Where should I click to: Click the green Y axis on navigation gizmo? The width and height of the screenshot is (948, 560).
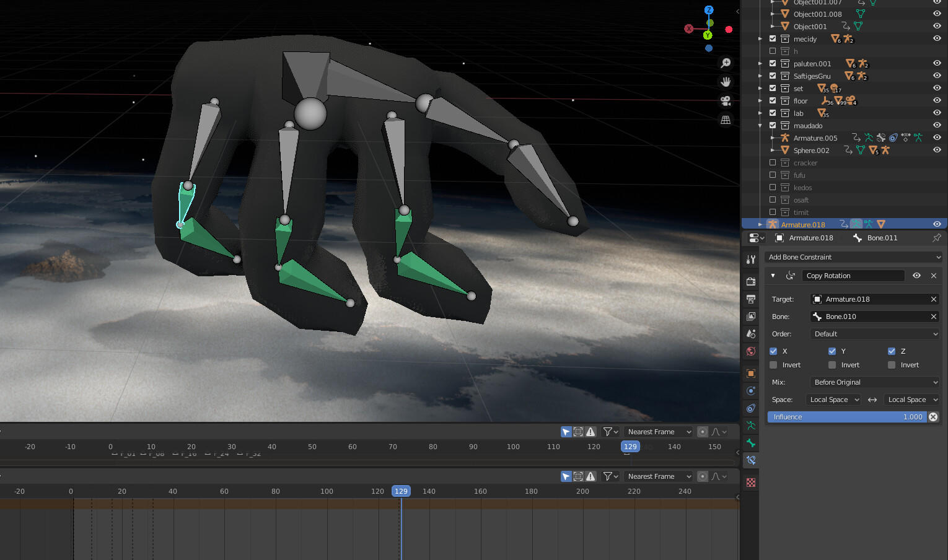pos(708,35)
